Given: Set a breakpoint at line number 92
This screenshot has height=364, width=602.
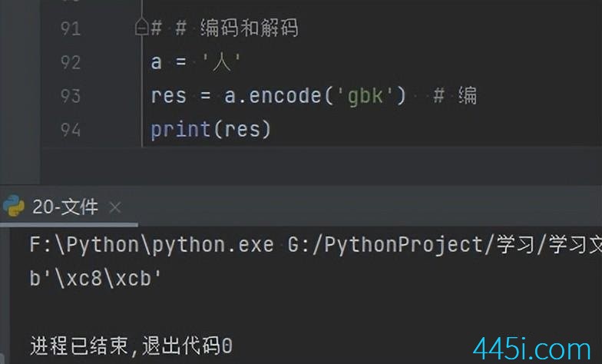Looking at the screenshot, I should point(71,62).
